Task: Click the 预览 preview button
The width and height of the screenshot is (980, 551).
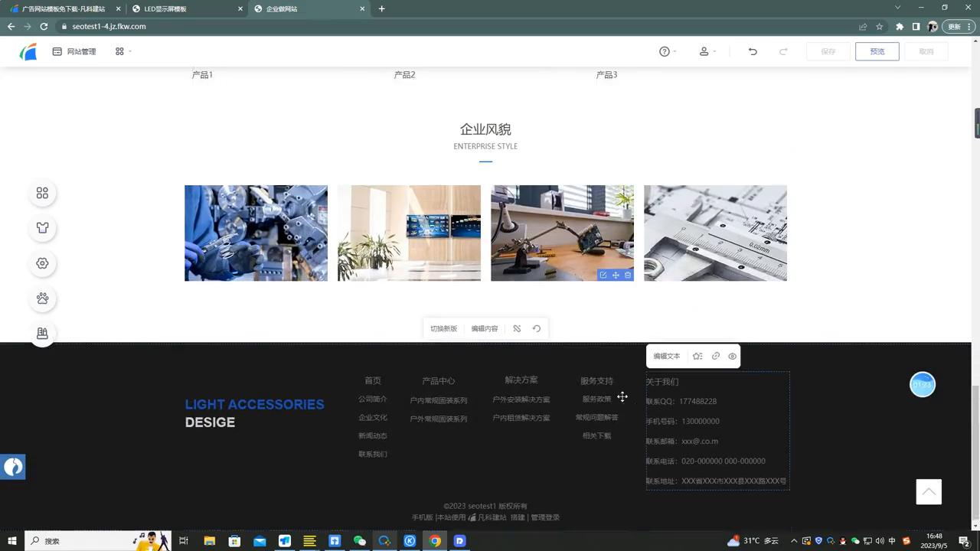Action: click(877, 51)
